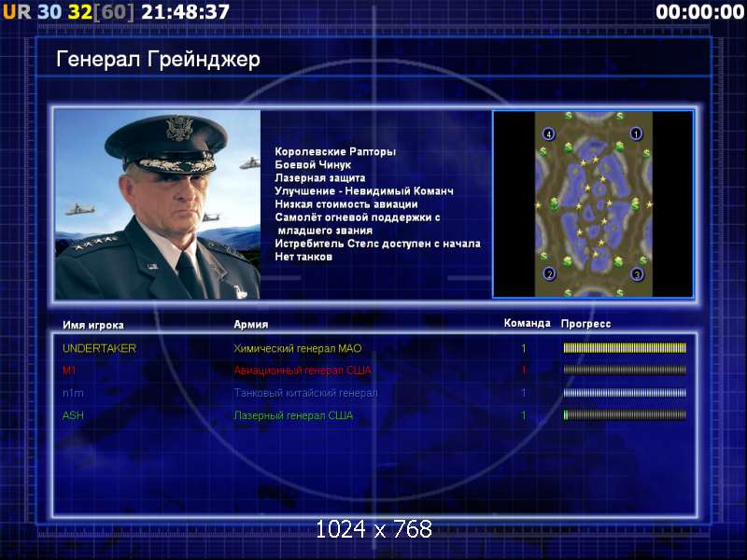Viewport: 747px width, 560px height.
Task: Click army text 'Химический генерал МАО'
Action: pos(297,348)
